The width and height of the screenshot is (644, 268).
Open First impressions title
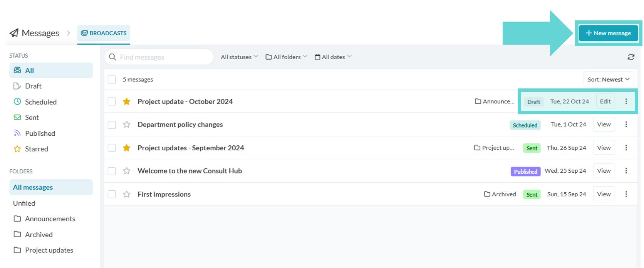tap(164, 195)
